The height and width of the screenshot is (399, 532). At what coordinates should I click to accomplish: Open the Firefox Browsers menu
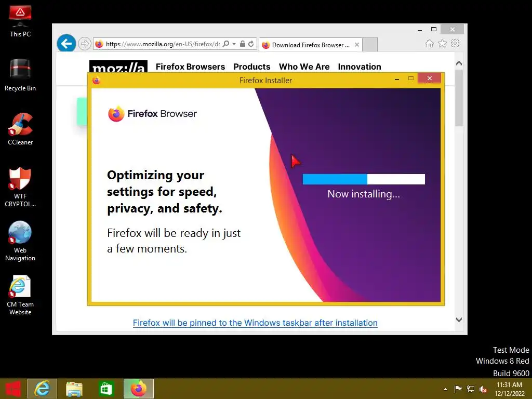click(190, 66)
